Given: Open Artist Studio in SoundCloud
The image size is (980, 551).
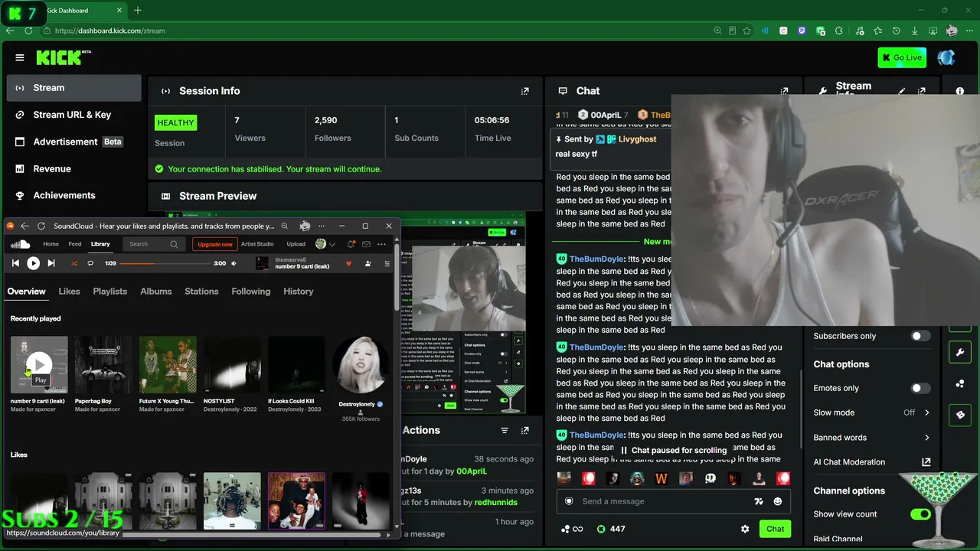Looking at the screenshot, I should point(257,244).
